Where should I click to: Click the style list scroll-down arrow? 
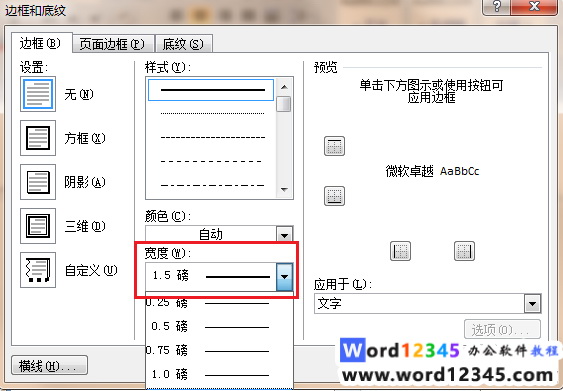tap(284, 190)
